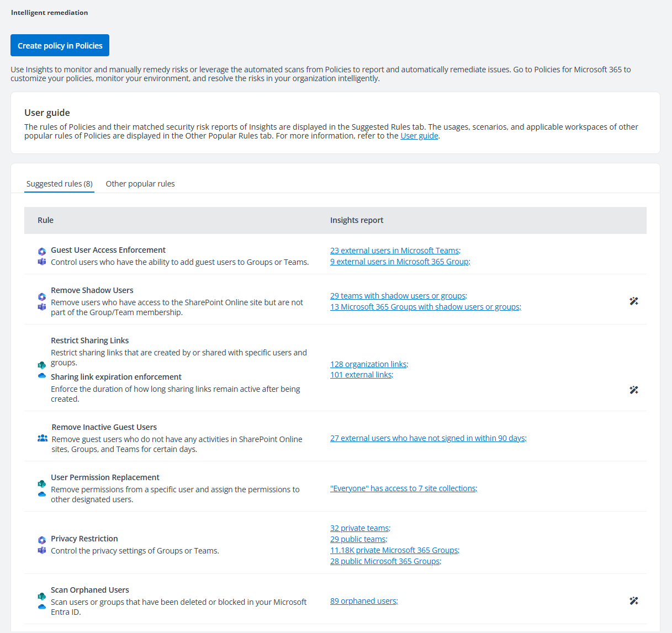Click Teams icon beside Privacy Restriction rule

pos(42,550)
